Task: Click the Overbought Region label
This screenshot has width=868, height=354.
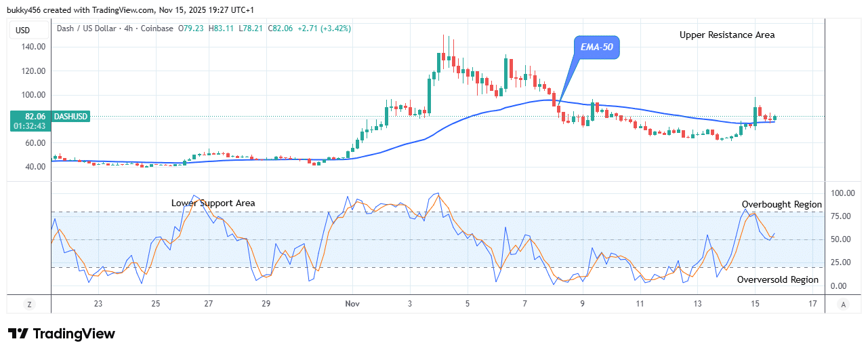Action: (x=781, y=204)
